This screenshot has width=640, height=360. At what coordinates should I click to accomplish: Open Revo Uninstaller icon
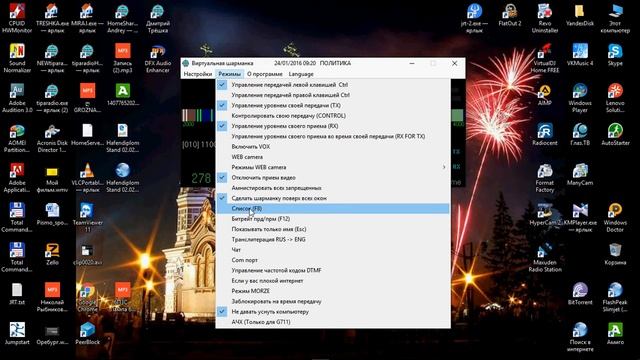click(x=545, y=18)
